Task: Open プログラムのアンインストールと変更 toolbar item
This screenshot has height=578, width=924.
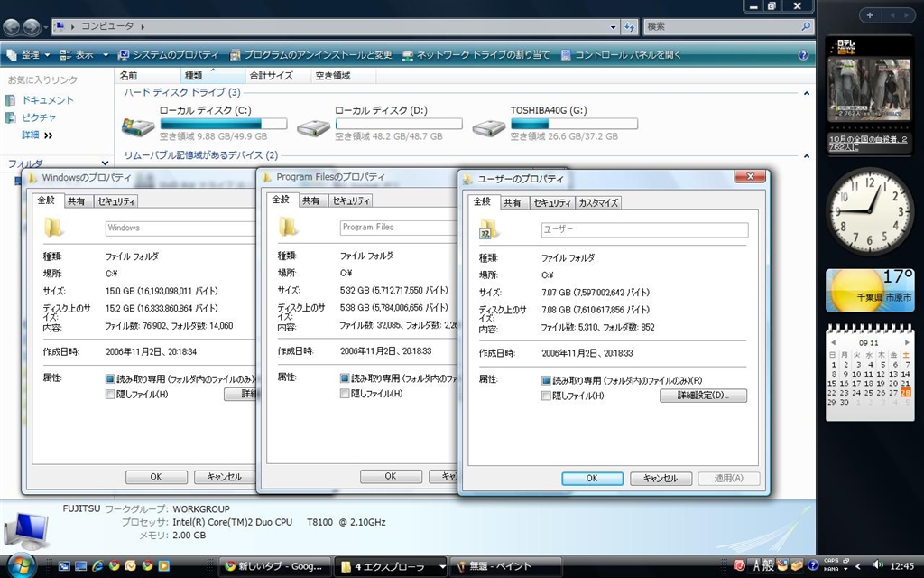Action: tap(310, 55)
